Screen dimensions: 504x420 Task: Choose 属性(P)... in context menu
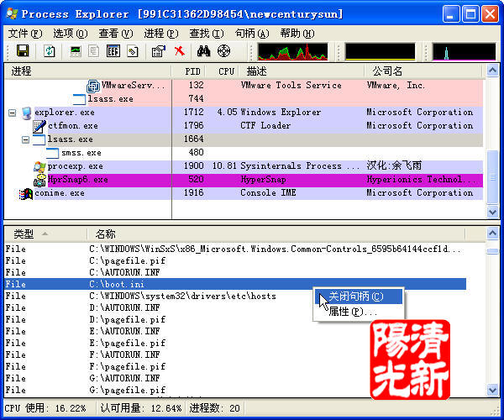pos(359,312)
